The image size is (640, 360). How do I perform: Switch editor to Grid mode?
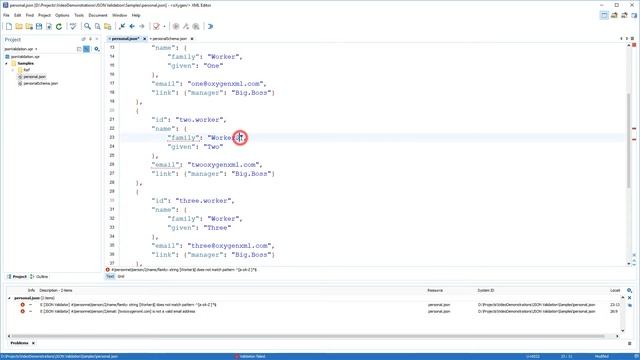tap(121, 277)
